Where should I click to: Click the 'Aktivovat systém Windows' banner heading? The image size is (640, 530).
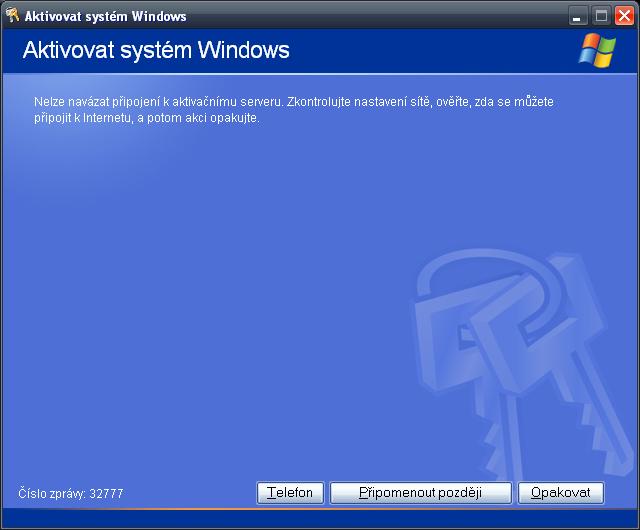tap(156, 50)
